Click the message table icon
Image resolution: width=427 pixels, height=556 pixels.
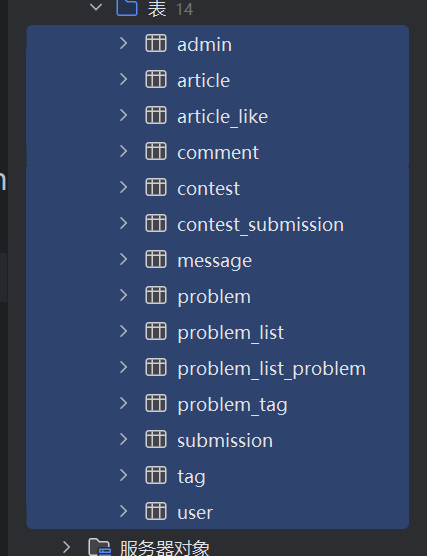[x=156, y=259]
